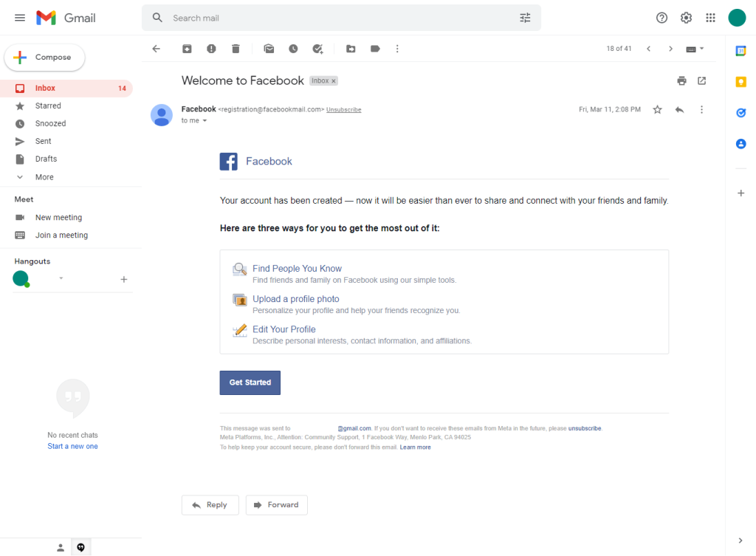This screenshot has width=756, height=556.
Task: Apply a label to this email
Action: (x=375, y=49)
